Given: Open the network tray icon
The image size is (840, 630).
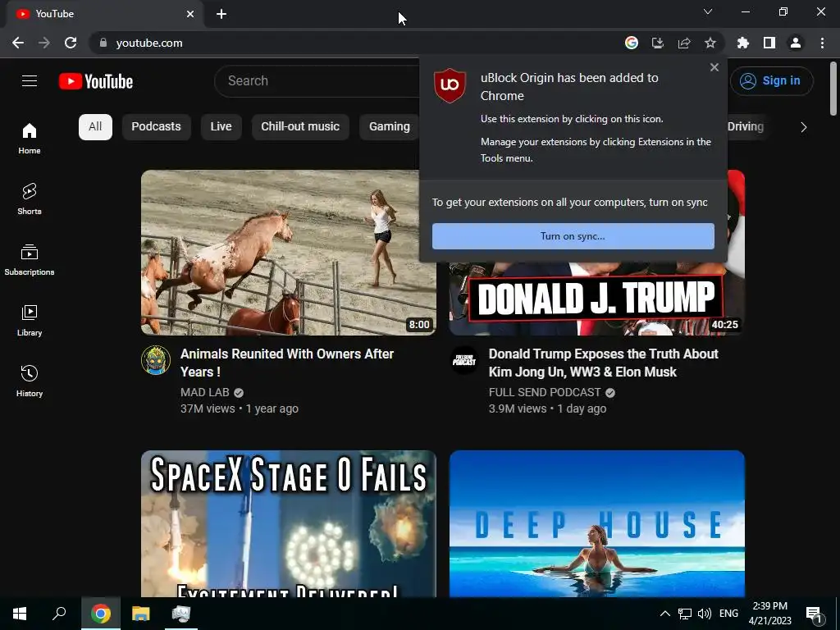Looking at the screenshot, I should tap(685, 614).
